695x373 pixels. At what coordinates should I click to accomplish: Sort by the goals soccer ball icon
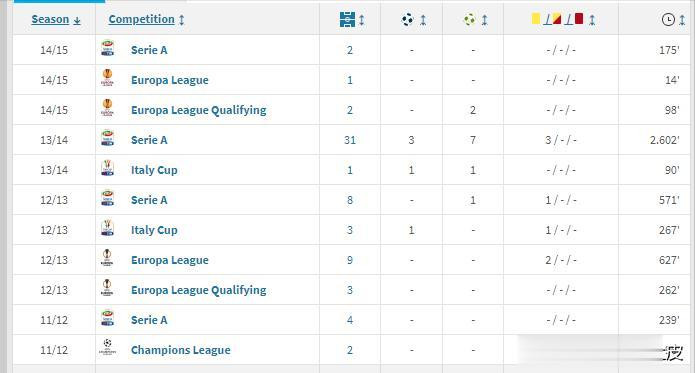[407, 19]
